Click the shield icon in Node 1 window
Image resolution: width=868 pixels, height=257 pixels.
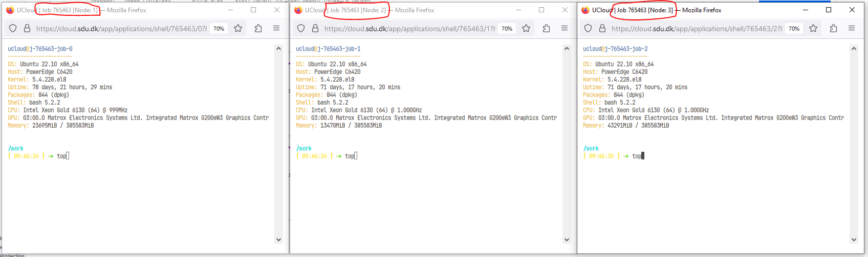[x=13, y=29]
